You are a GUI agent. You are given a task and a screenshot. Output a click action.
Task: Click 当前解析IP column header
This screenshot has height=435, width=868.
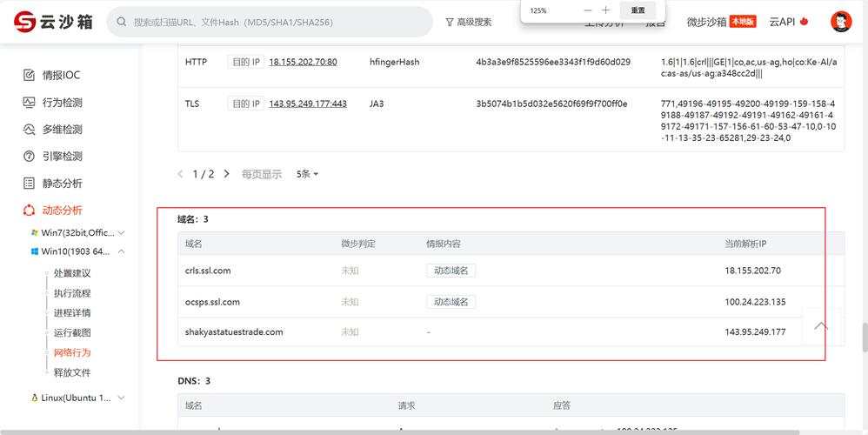745,244
